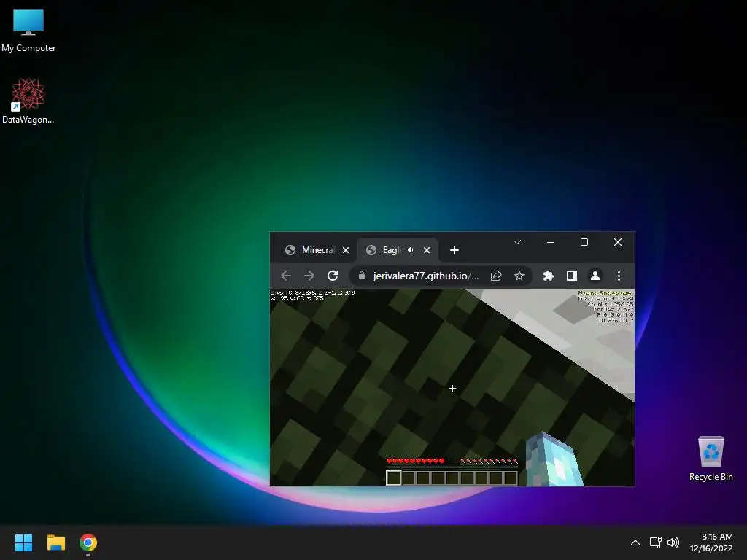Open the Chrome three-dot menu
The height and width of the screenshot is (560, 747).
click(x=619, y=276)
